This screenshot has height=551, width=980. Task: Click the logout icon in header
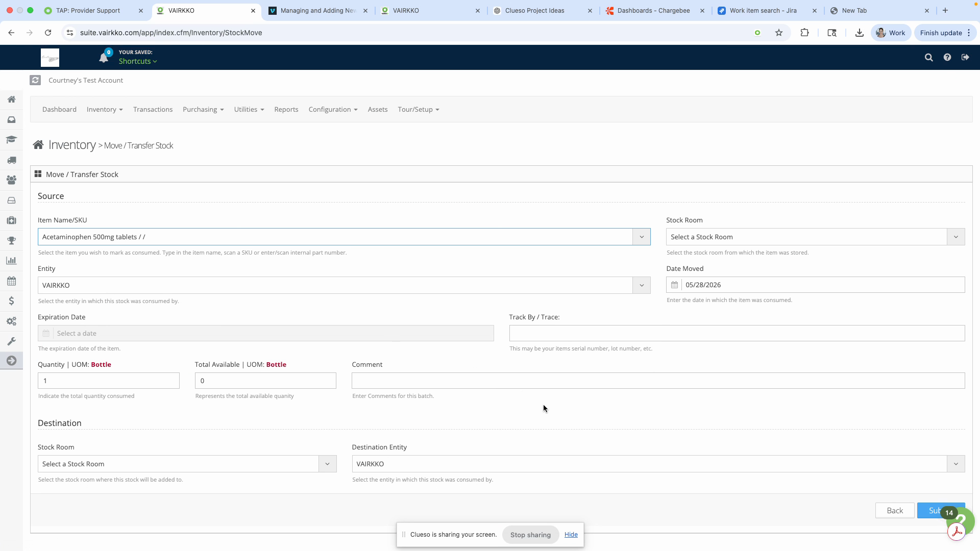pos(965,57)
